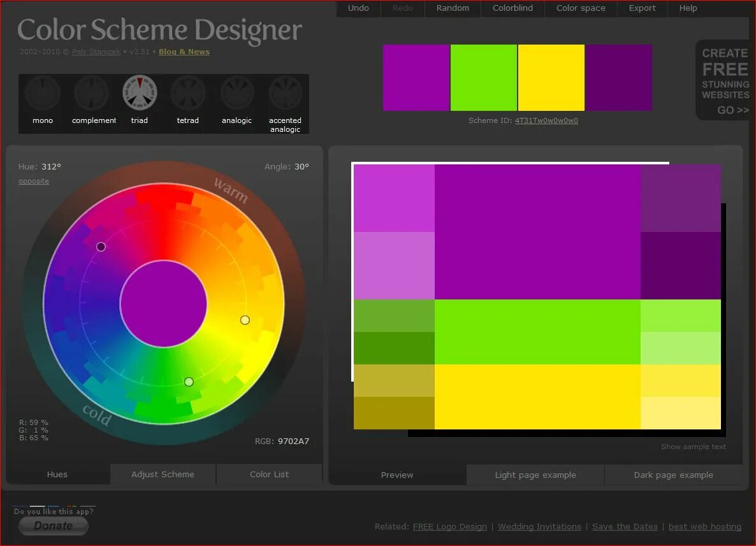Click the darkest purple tile beside large purple block
756x546 pixels.
(x=681, y=266)
